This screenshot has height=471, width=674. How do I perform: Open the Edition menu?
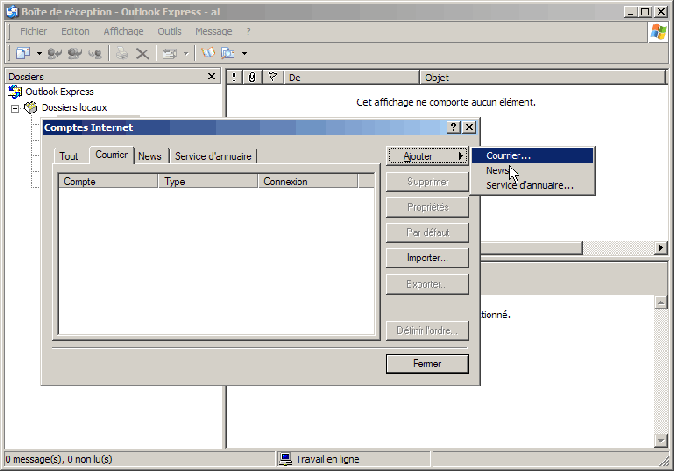coord(75,31)
